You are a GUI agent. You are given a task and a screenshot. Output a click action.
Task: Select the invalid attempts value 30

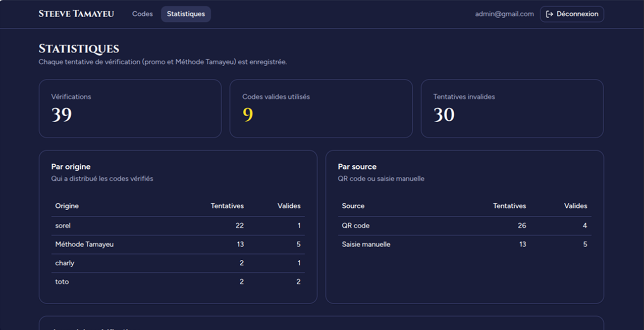444,115
